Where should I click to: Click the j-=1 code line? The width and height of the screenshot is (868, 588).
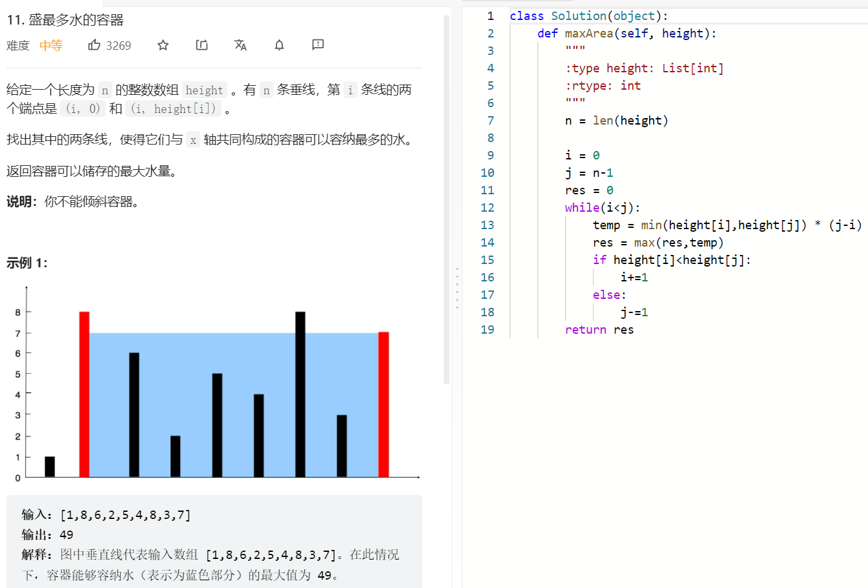(x=634, y=312)
